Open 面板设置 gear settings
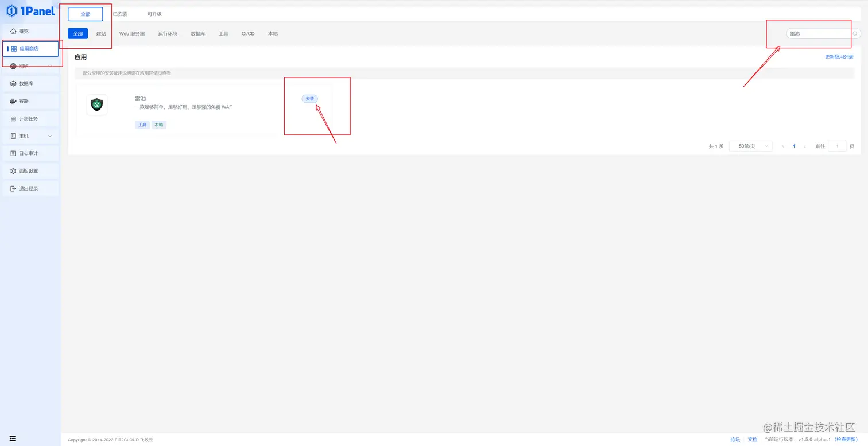868x446 pixels. (x=30, y=171)
